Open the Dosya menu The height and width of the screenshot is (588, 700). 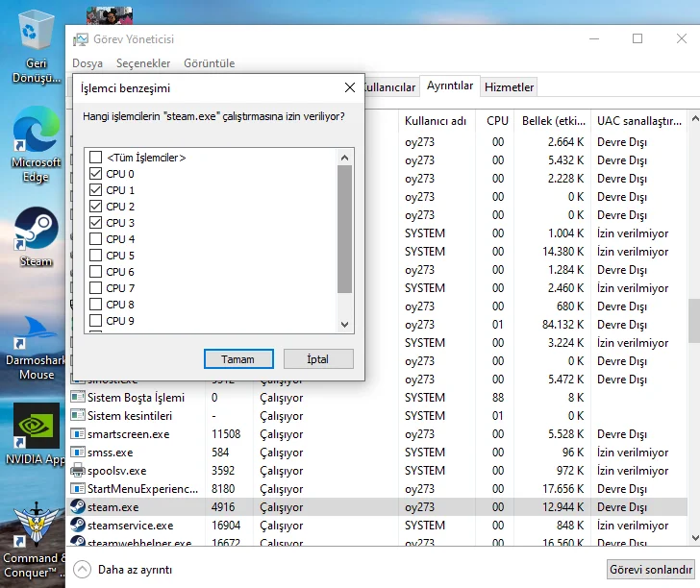pos(87,63)
